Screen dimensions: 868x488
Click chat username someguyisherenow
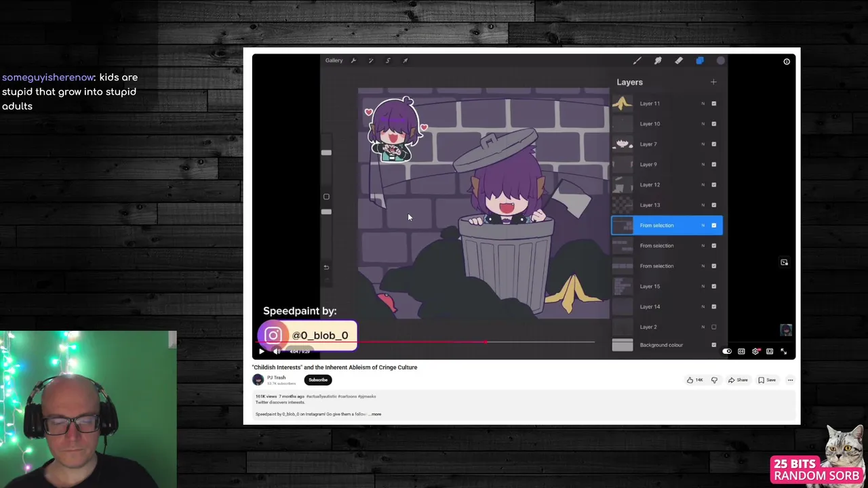click(x=47, y=77)
